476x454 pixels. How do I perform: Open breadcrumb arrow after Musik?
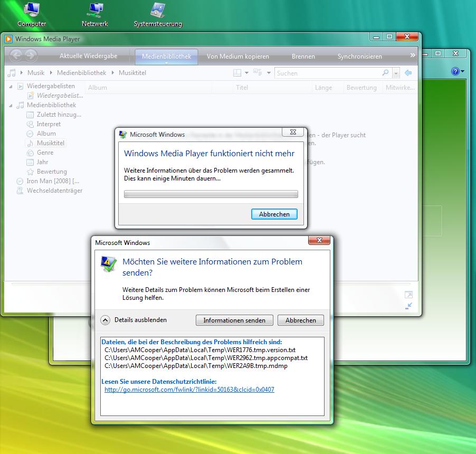point(51,72)
